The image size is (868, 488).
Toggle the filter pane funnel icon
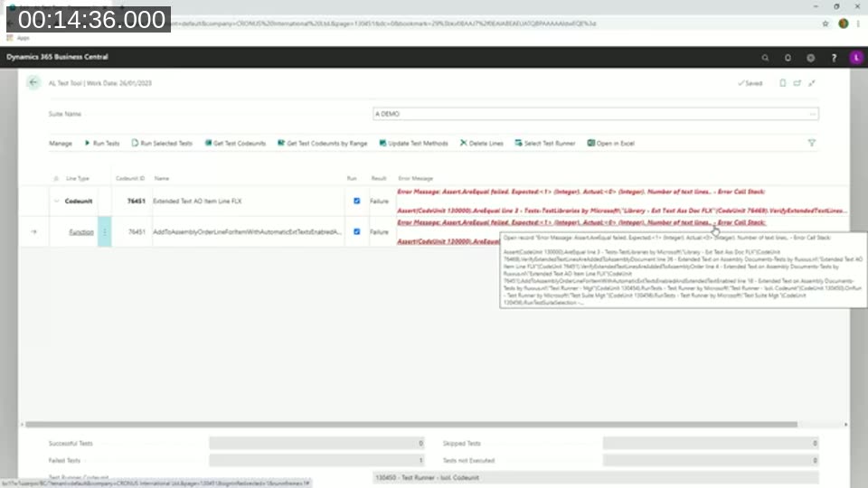(x=812, y=144)
